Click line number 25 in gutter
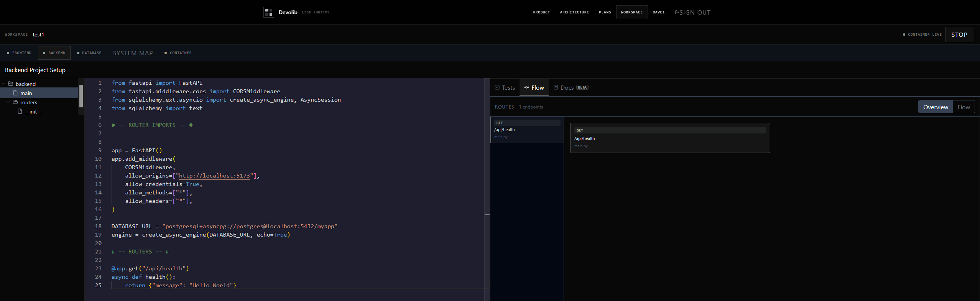 tap(98, 285)
